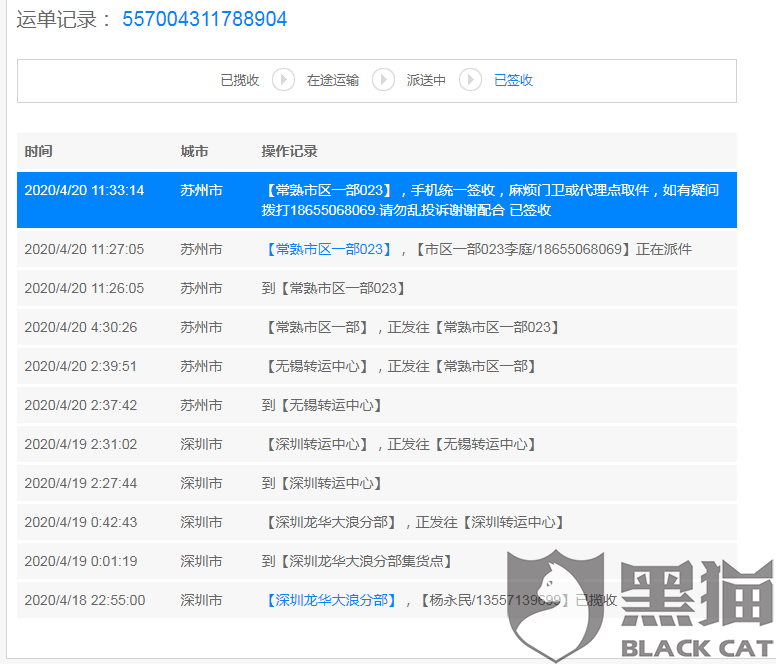Select the 已签收 status step
Screen dimensions: 776x664
(x=513, y=80)
